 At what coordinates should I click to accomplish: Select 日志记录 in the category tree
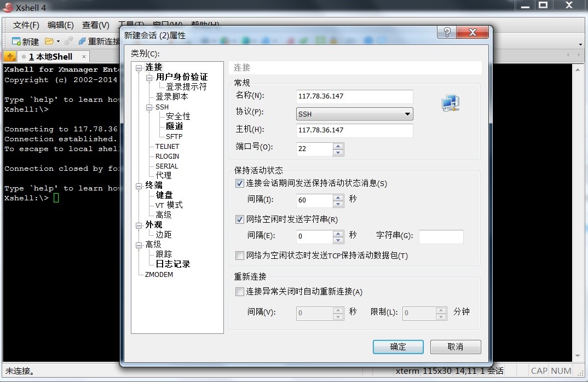172,264
